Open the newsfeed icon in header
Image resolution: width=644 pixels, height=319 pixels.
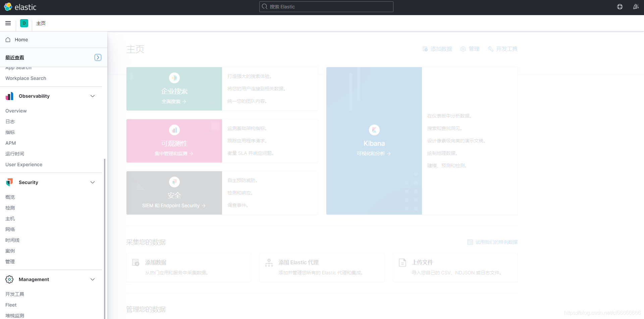tap(636, 7)
